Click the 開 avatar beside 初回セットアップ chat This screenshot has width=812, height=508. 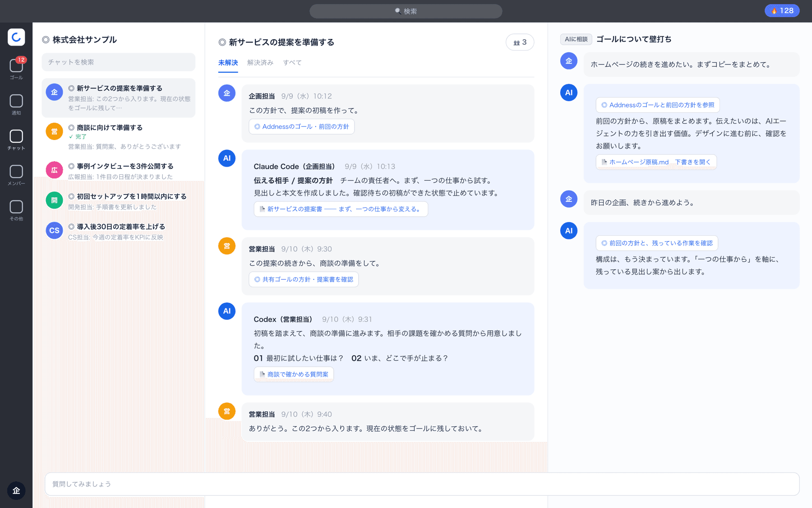click(54, 200)
